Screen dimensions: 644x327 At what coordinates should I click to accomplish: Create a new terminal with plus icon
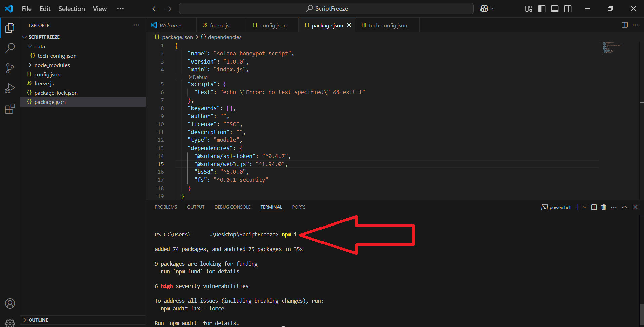tap(578, 207)
